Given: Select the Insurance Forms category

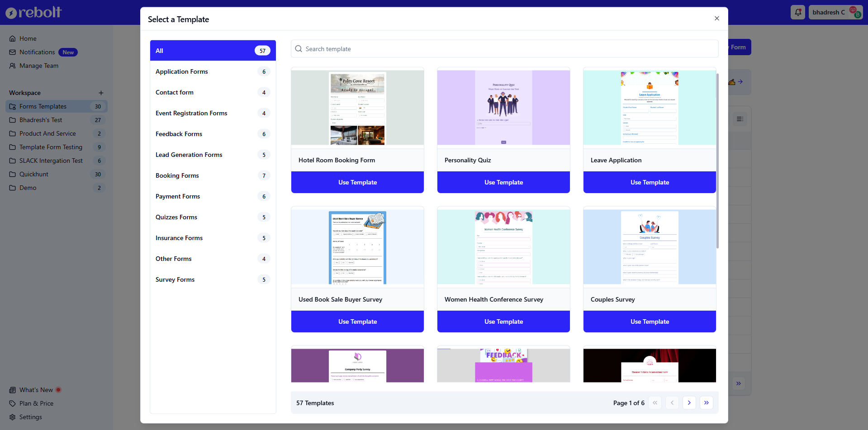Looking at the screenshot, I should point(213,238).
